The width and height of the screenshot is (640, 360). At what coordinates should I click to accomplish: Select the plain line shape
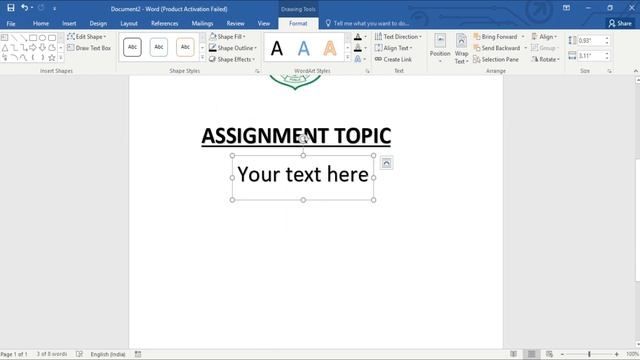tap(14, 38)
